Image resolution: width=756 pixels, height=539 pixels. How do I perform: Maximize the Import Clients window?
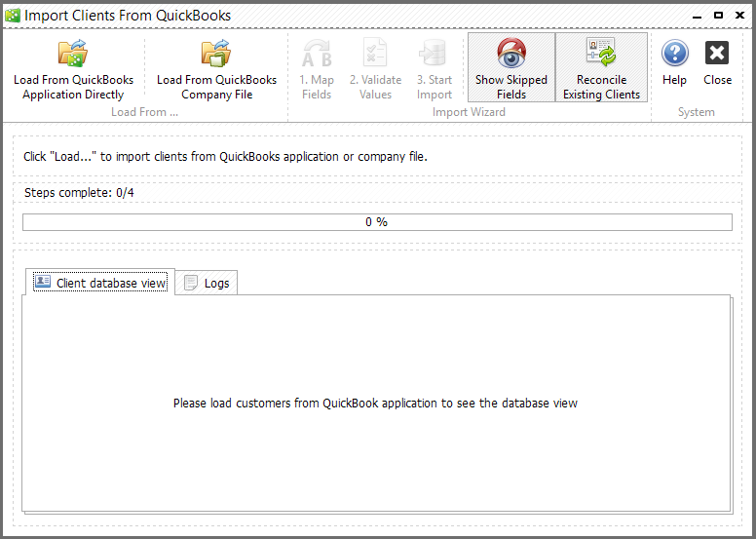(x=718, y=15)
